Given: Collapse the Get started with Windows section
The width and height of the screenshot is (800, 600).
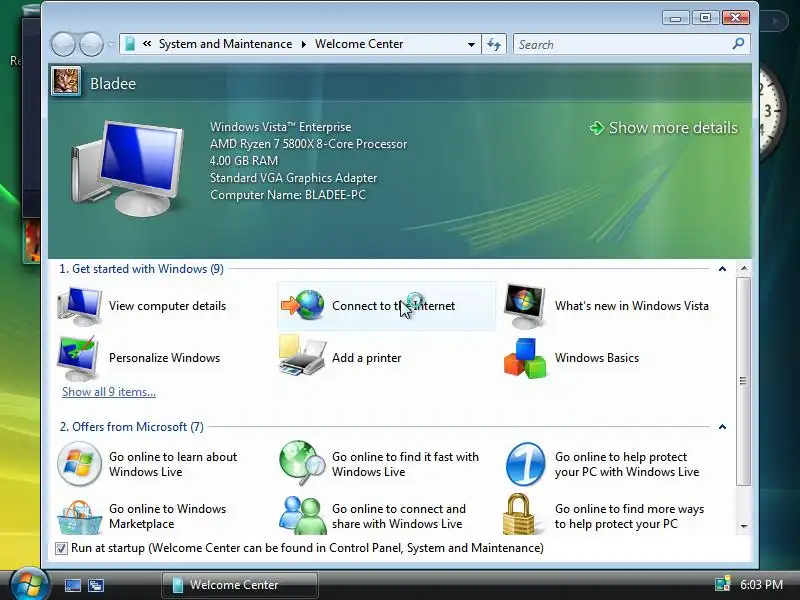Looking at the screenshot, I should pyautogui.click(x=722, y=269).
